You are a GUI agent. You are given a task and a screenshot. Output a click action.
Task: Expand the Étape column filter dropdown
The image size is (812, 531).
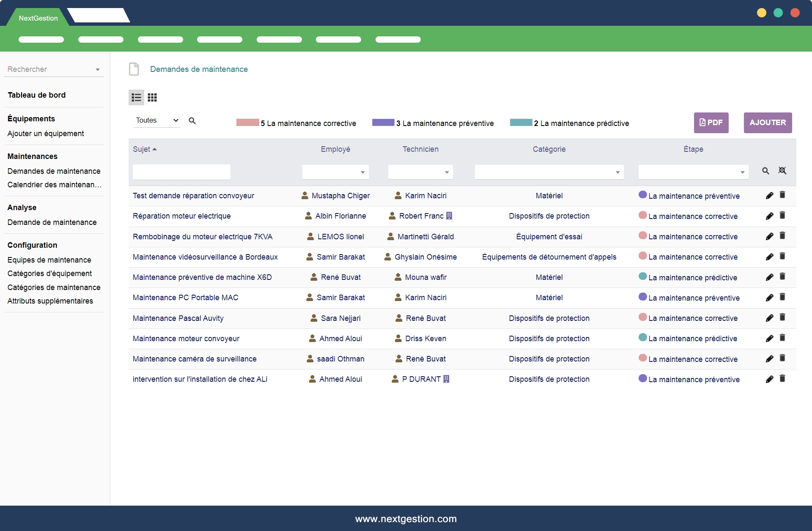pos(742,172)
